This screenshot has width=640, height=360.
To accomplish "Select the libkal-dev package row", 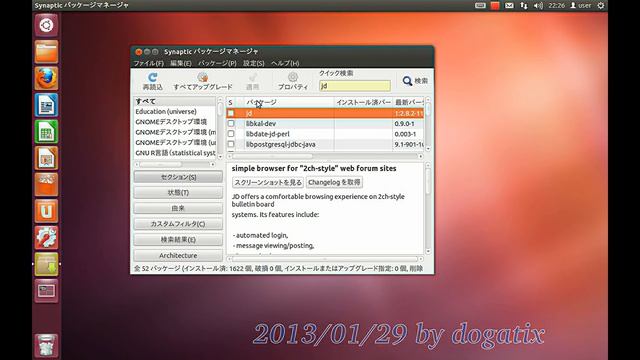I will pyautogui.click(x=325, y=123).
